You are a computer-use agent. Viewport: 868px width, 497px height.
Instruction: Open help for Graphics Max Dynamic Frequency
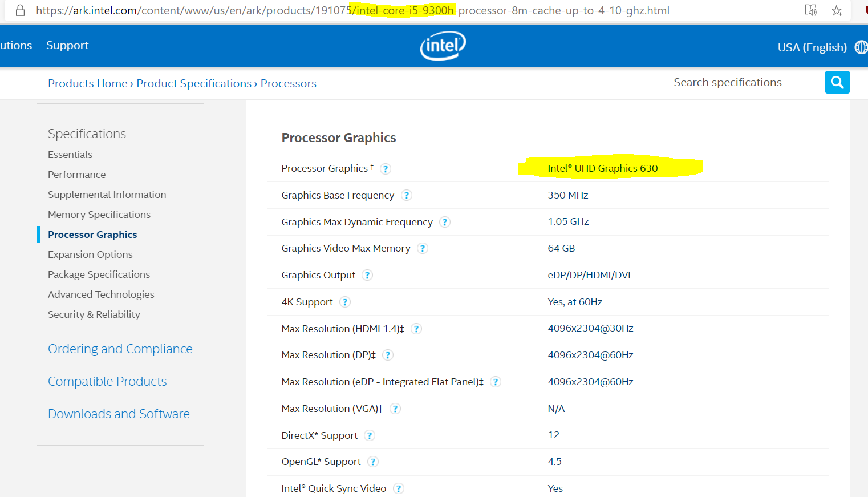point(445,222)
